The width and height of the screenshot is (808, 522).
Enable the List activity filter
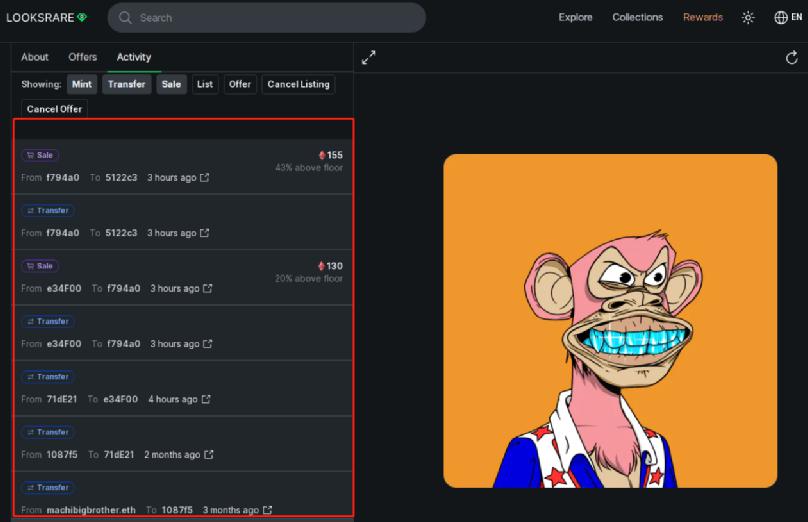click(205, 85)
